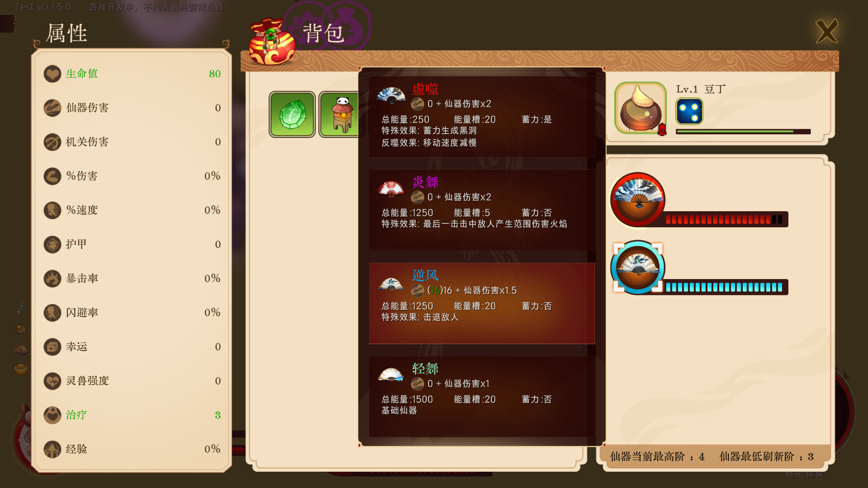Click the cyan weapon energy bar
This screenshot has height=488, width=868.
726,287
